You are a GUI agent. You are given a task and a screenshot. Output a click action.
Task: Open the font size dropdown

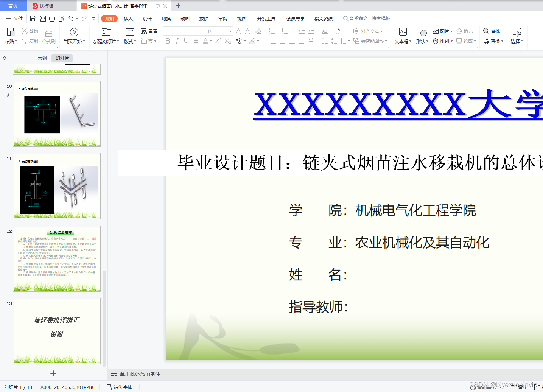pos(230,31)
